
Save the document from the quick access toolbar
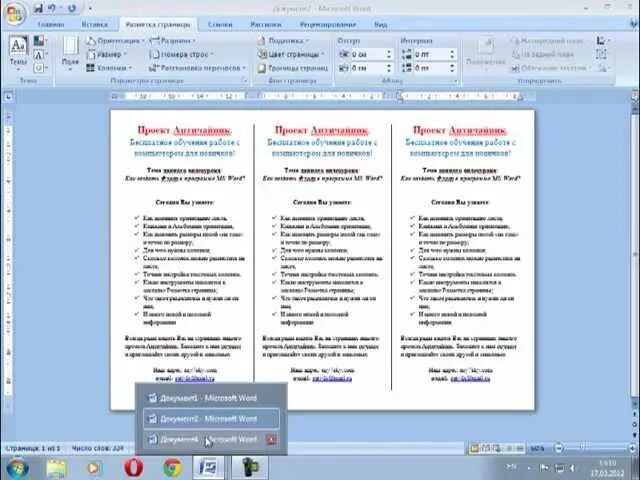click(39, 8)
